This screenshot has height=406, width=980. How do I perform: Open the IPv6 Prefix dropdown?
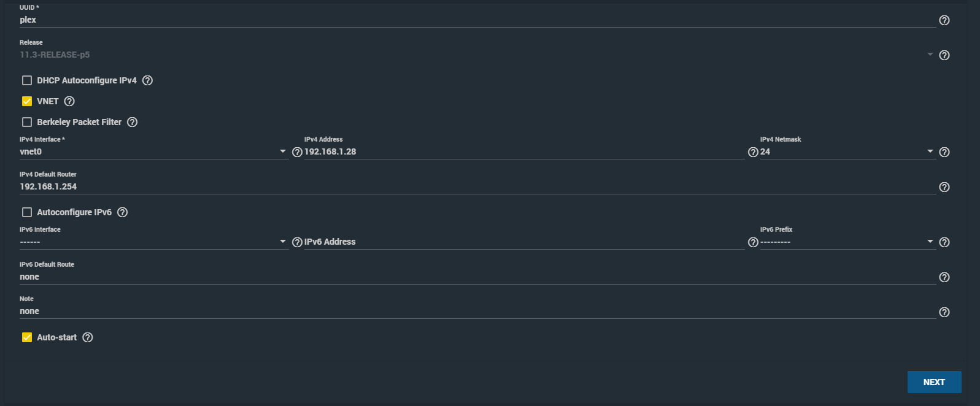tap(848, 242)
